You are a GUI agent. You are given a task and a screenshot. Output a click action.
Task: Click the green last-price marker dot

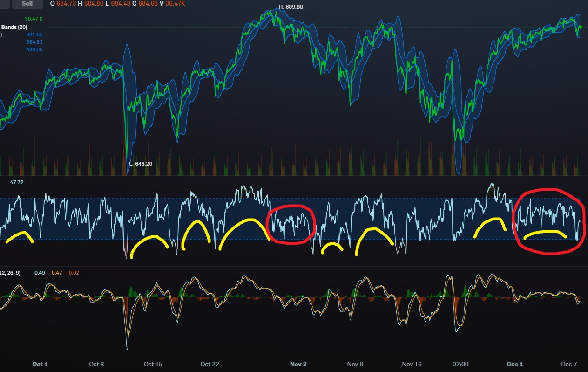(x=581, y=27)
